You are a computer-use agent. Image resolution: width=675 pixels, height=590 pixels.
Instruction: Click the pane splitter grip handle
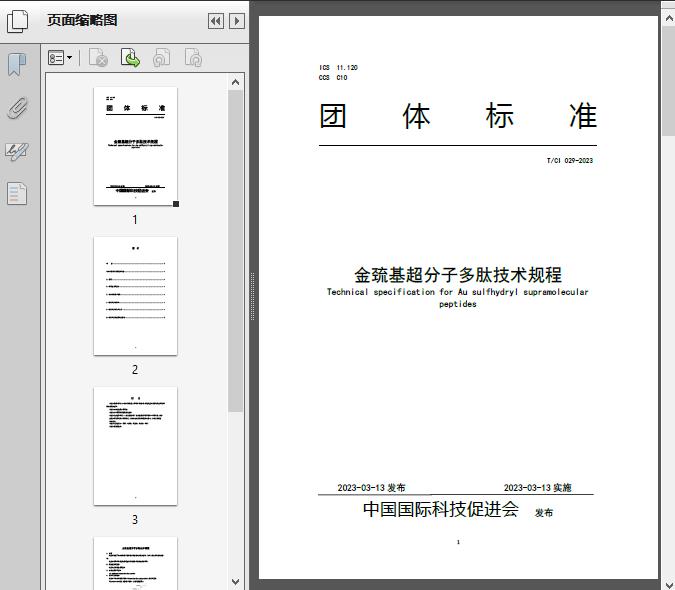[252, 295]
